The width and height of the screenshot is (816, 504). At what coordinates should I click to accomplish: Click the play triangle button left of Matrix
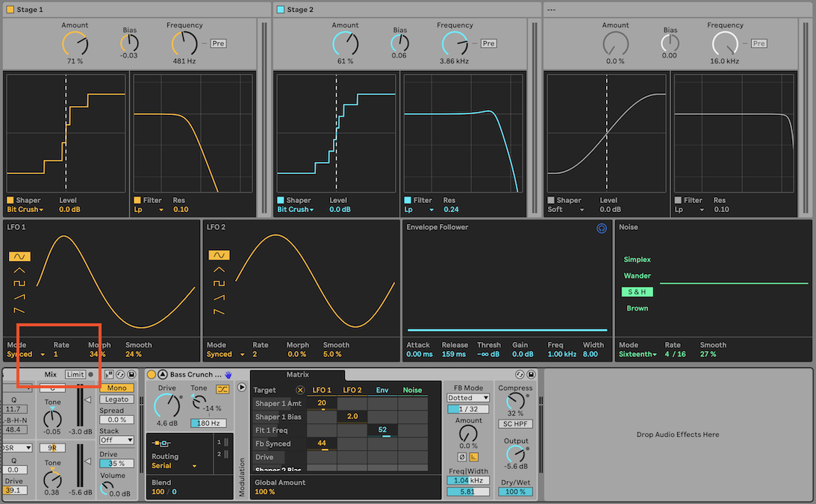(x=241, y=387)
